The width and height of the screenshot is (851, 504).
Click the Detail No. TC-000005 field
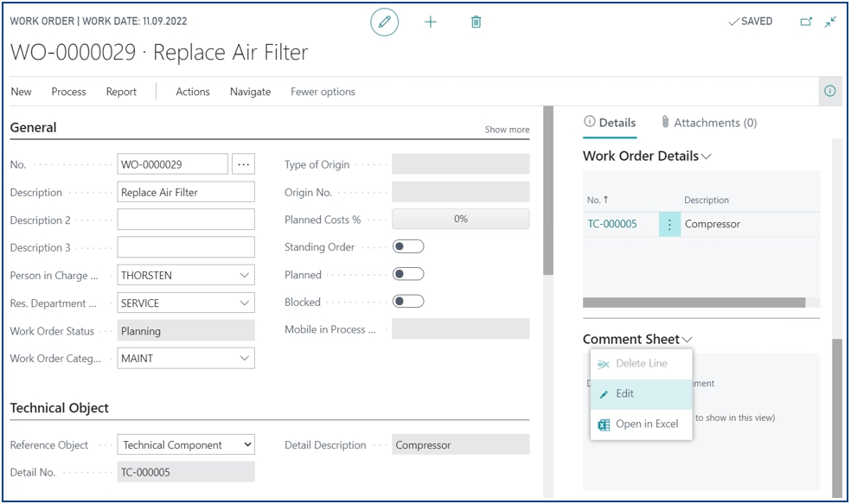pos(186,472)
